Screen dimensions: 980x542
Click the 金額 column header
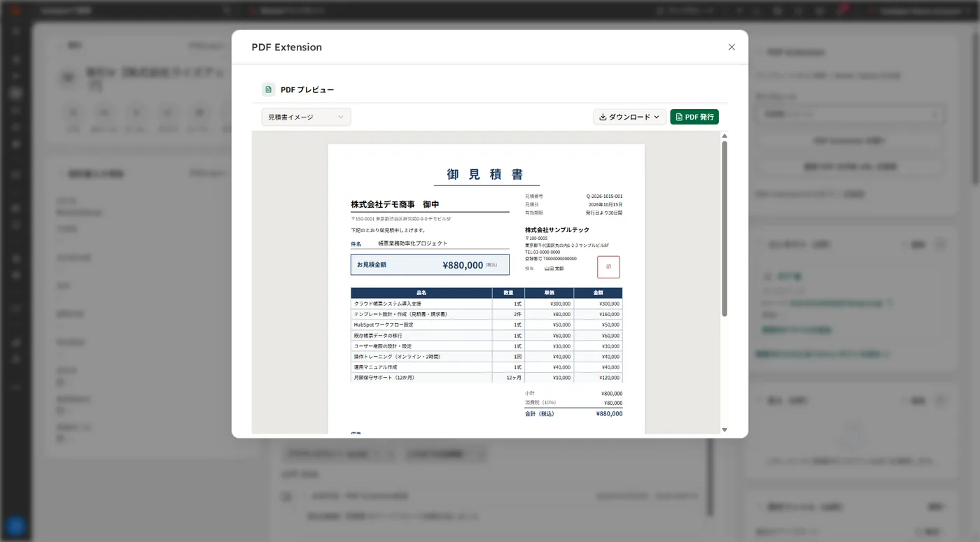(598, 293)
